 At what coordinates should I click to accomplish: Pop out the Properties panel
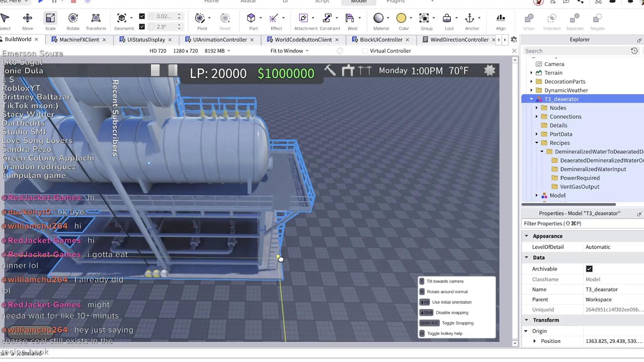tap(639, 214)
